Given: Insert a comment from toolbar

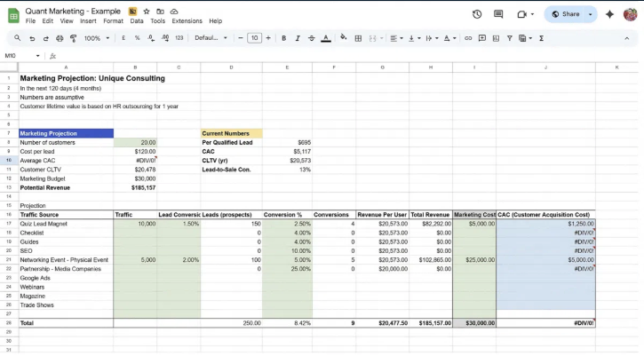Looking at the screenshot, I should tap(482, 38).
